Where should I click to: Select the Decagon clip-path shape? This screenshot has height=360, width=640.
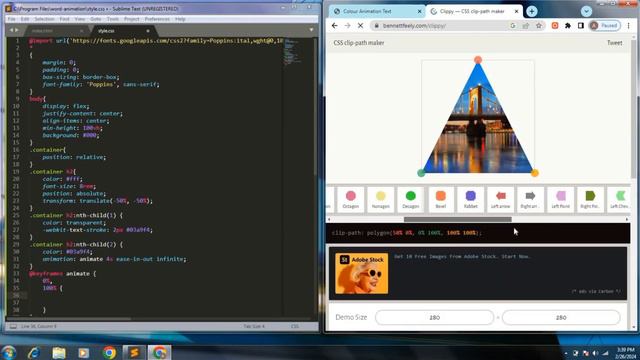[x=411, y=199]
